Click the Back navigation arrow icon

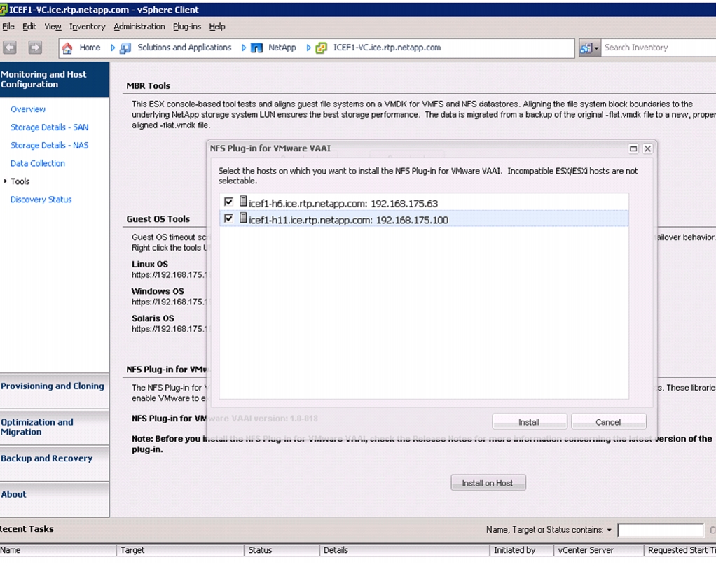tap(10, 48)
